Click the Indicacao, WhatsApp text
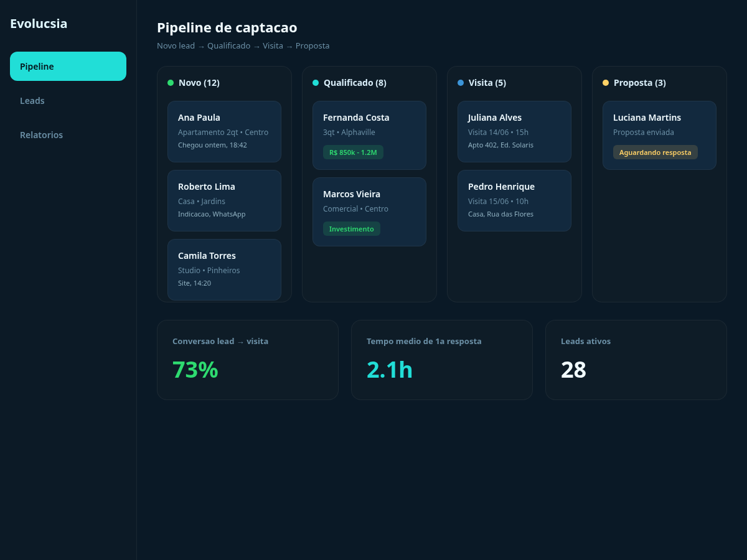 point(212,214)
